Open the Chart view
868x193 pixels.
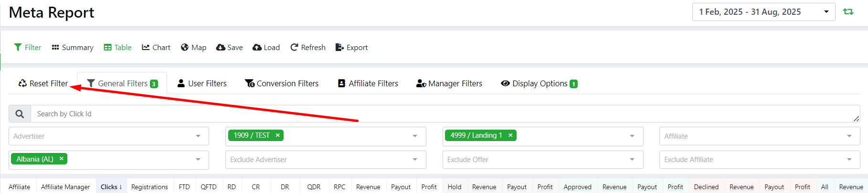pyautogui.click(x=156, y=48)
